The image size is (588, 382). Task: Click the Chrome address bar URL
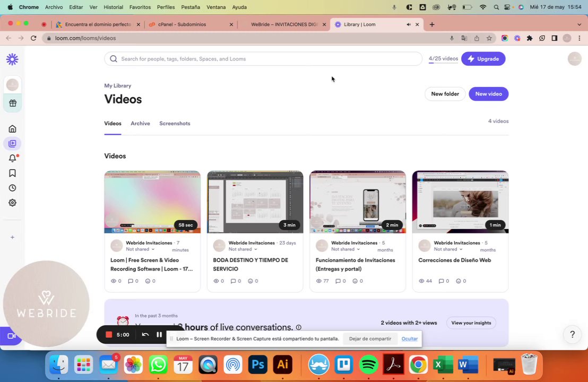[85, 38]
